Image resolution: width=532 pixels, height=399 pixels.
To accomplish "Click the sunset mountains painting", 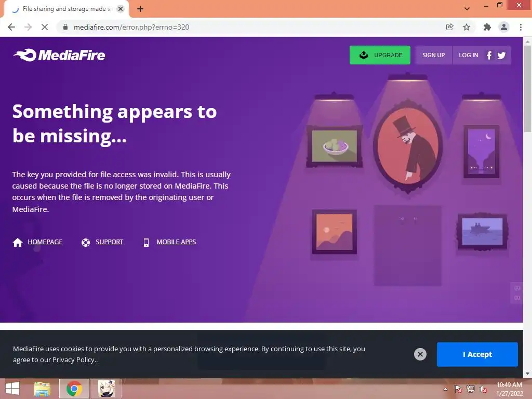I will click(334, 232).
